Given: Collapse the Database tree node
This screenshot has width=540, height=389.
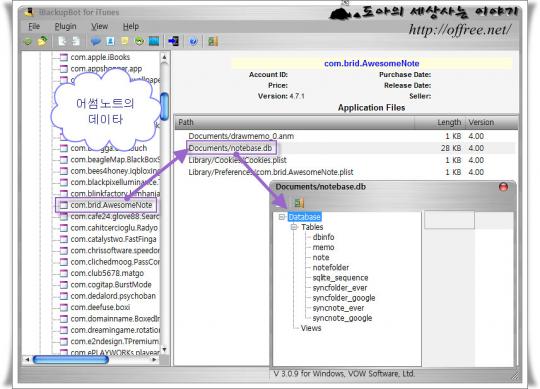Looking at the screenshot, I should pyautogui.click(x=282, y=217).
